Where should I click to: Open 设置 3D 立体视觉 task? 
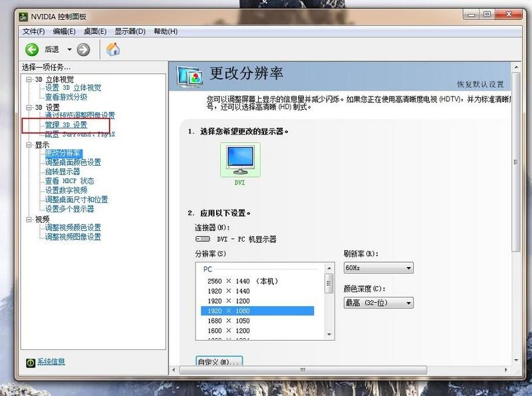73,88
